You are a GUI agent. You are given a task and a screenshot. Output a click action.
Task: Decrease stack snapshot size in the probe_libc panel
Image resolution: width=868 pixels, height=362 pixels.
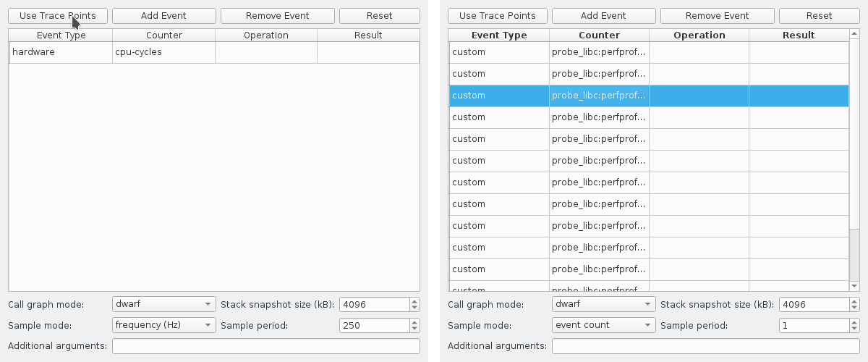[854, 308]
